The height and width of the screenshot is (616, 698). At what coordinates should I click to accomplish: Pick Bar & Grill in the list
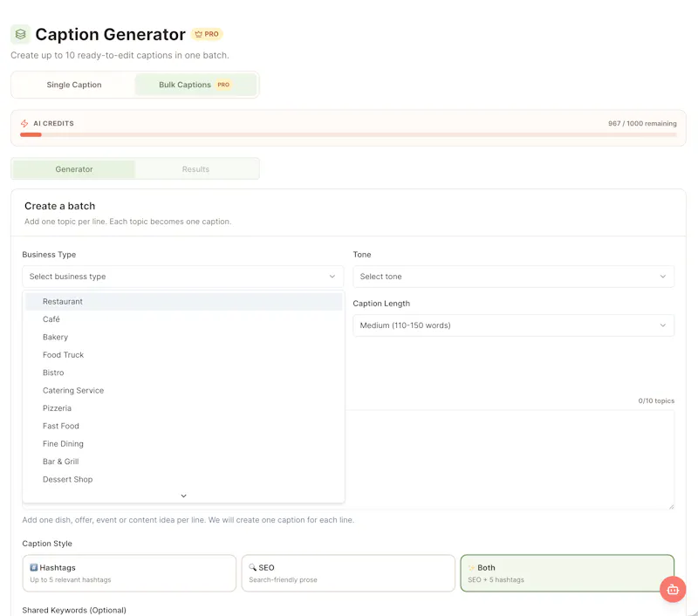coord(183,462)
